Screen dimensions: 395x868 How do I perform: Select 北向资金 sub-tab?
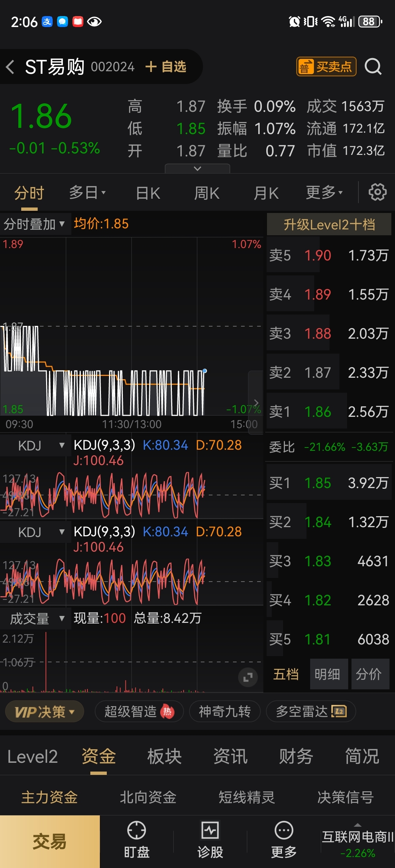[148, 797]
